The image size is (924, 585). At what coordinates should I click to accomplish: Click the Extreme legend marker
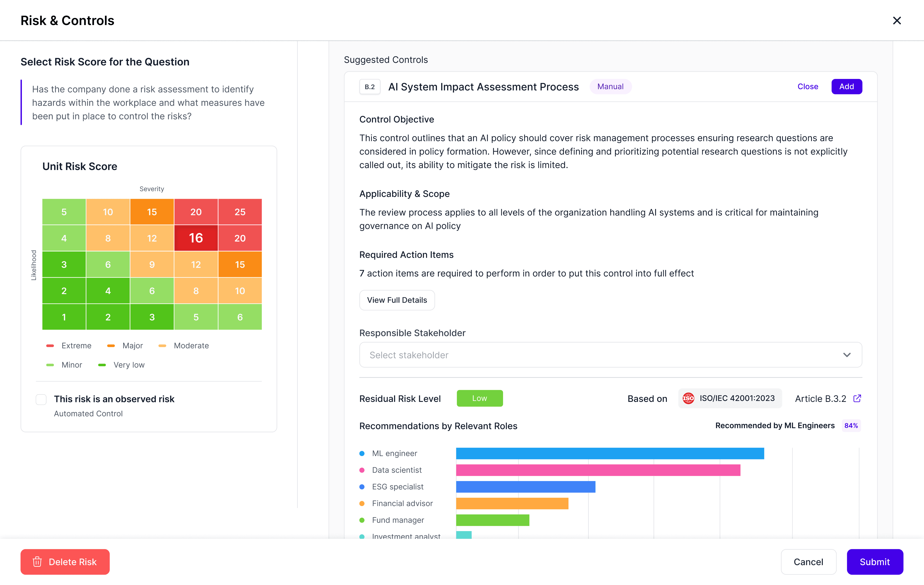coord(50,346)
